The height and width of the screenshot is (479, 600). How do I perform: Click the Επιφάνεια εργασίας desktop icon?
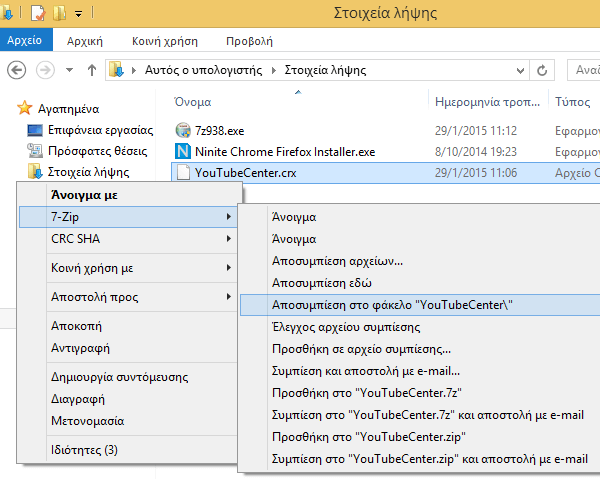click(35, 130)
